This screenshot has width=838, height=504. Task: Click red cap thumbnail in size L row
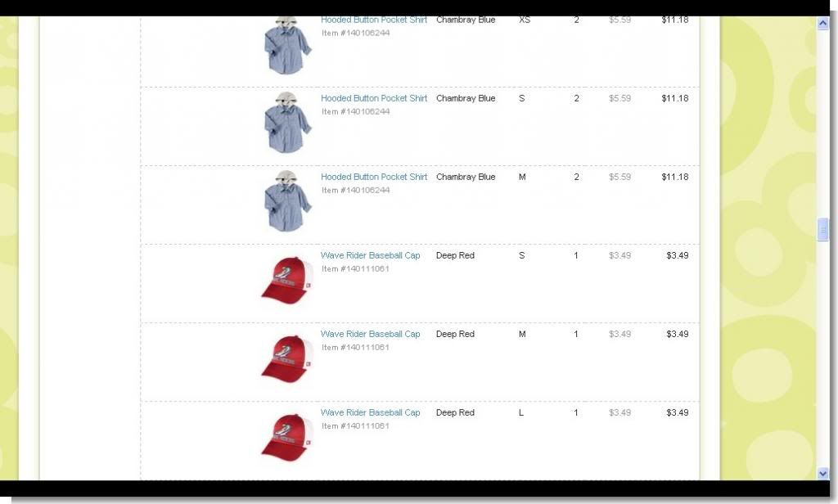[286, 437]
